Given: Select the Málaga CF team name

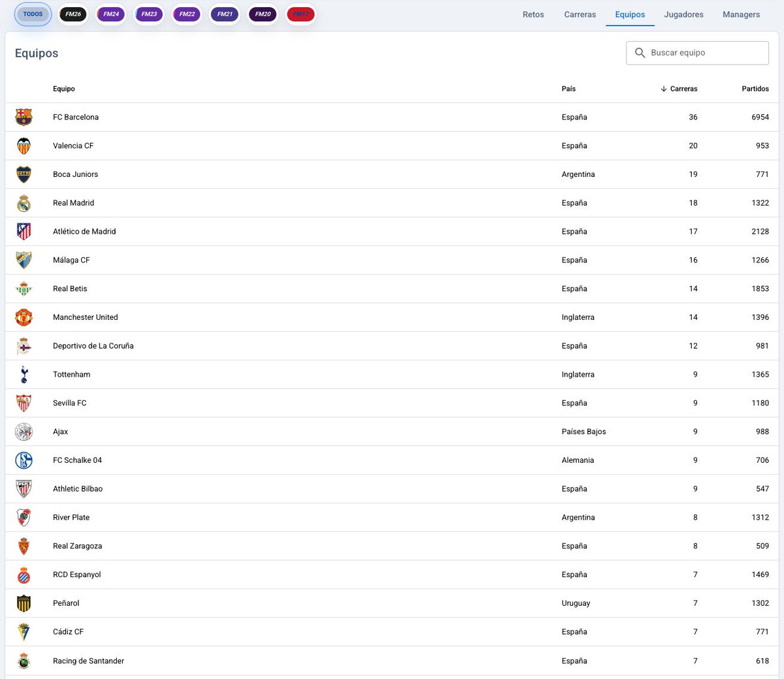Looking at the screenshot, I should pos(71,260).
